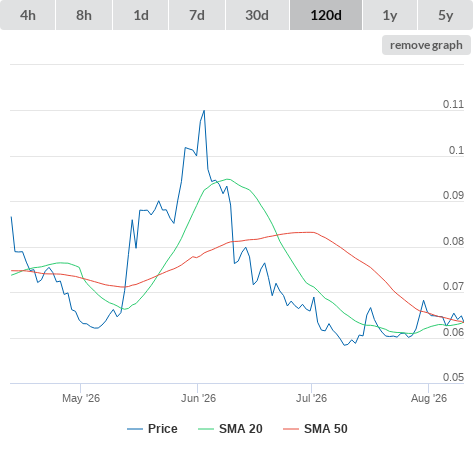Click the remove graph button
This screenshot has height=455, width=474.
click(x=426, y=45)
